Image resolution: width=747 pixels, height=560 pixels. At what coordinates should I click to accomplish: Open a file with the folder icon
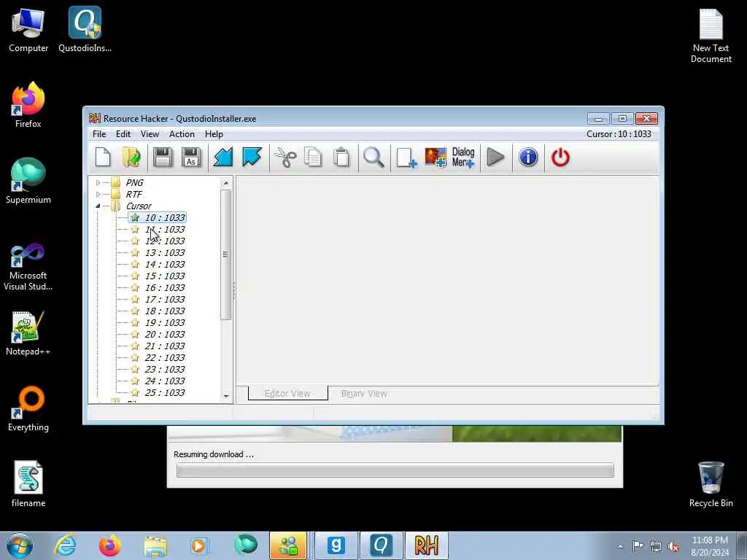coord(131,157)
